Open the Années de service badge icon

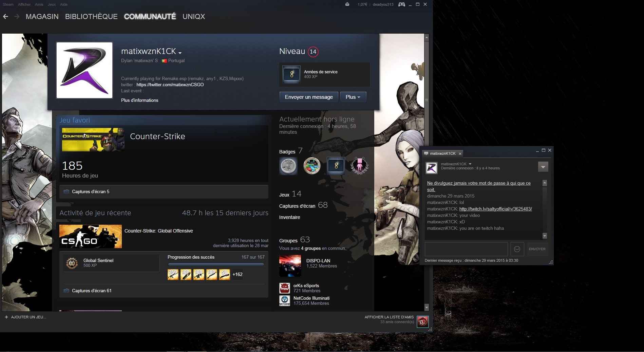291,74
